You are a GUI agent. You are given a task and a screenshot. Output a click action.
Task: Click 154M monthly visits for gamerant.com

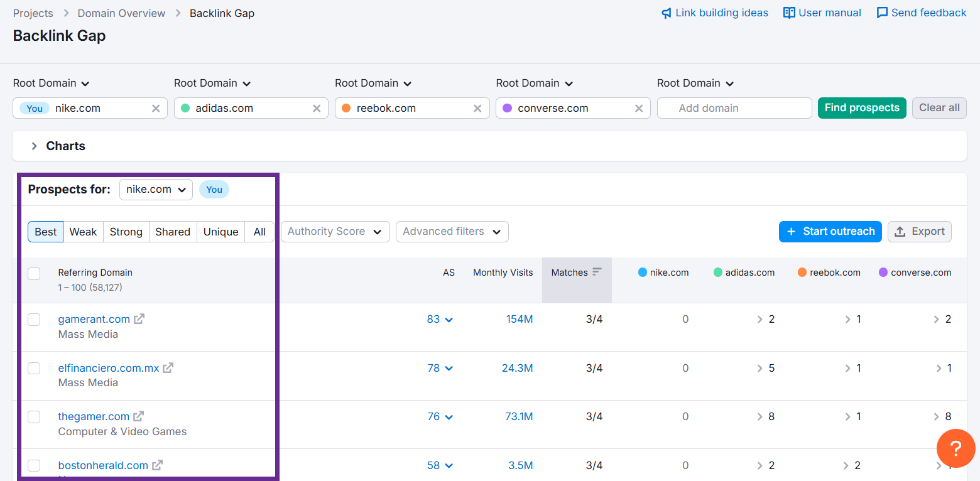click(520, 319)
